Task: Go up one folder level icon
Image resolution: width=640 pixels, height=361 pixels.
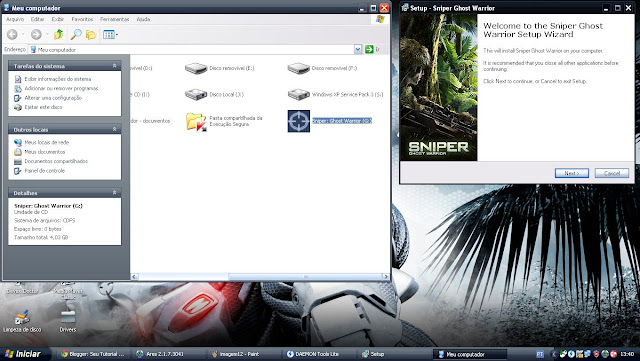Action: coord(58,35)
